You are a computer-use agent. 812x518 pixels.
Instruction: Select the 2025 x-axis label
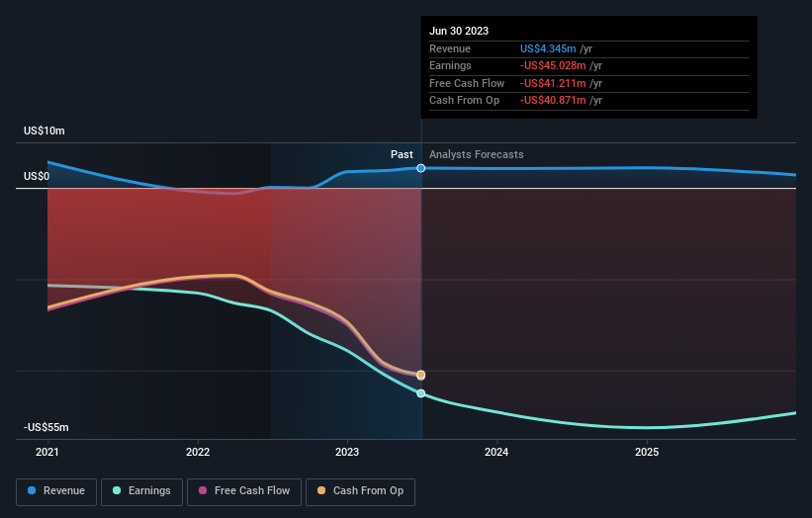647,453
